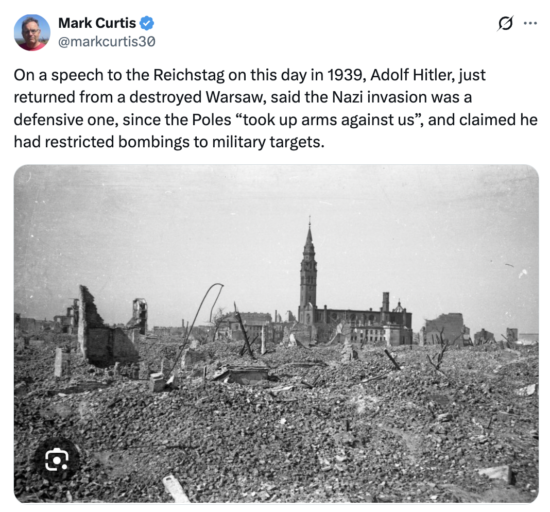Click the bent lamppost in the photo
Screen dimensions: 550x512
[x=198, y=330]
